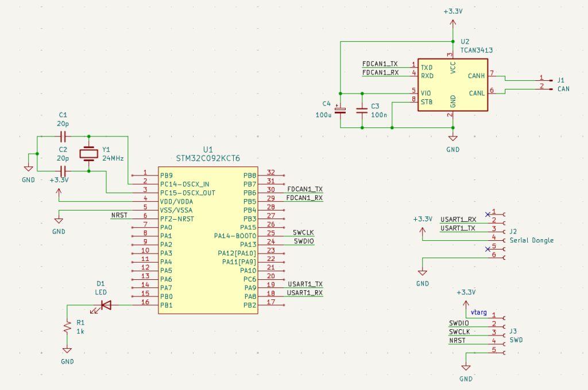Click the VIO pin name on U2
Viewport: 588px width, 390px height.
coord(425,93)
